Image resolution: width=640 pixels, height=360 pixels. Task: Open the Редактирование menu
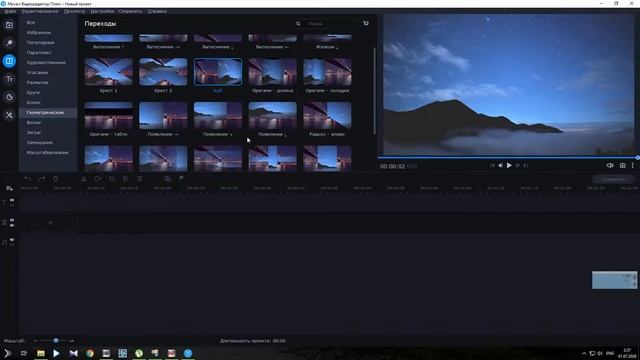[40, 11]
